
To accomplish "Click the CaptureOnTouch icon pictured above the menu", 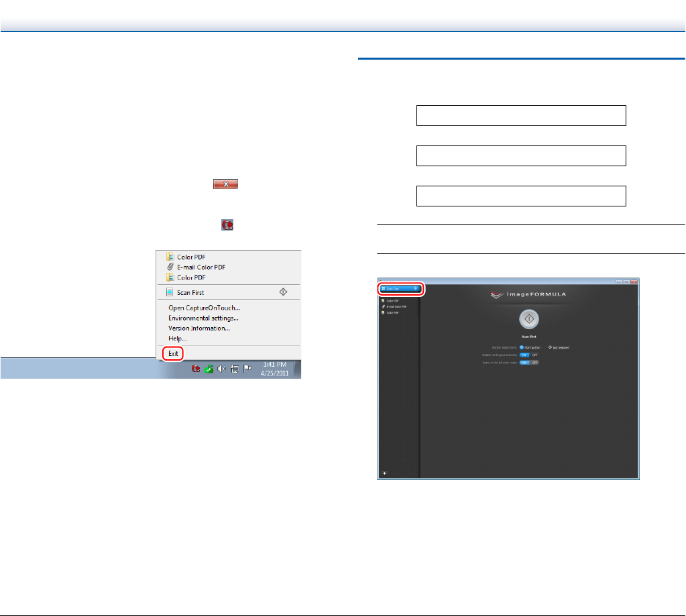I will coord(227,225).
